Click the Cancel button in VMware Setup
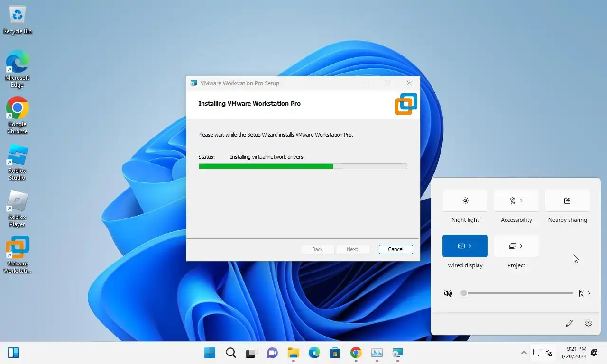 pos(395,249)
